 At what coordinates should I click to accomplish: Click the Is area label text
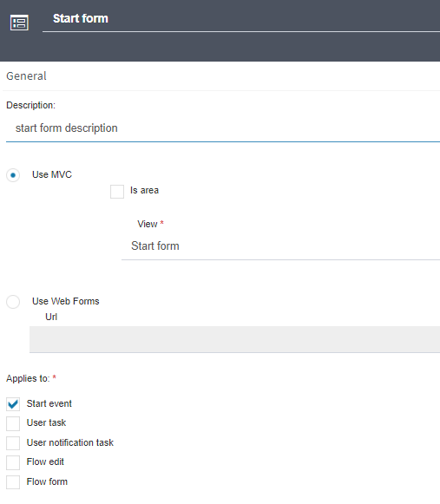[144, 190]
